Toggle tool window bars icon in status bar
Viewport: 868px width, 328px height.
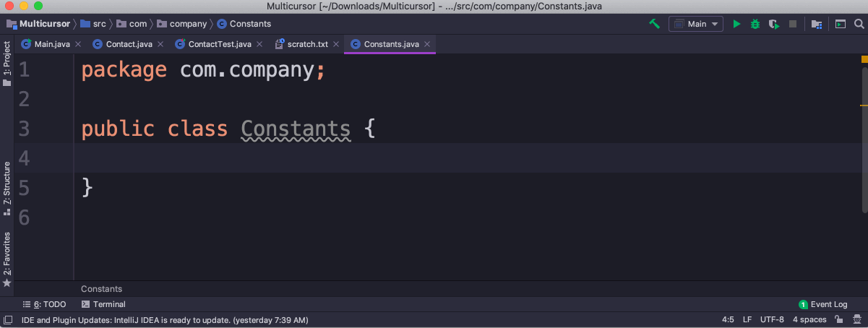click(8, 319)
